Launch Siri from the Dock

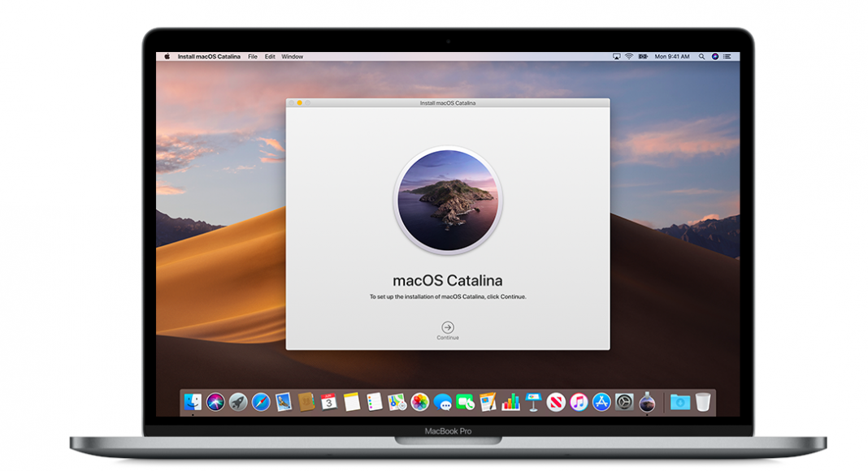(x=215, y=402)
